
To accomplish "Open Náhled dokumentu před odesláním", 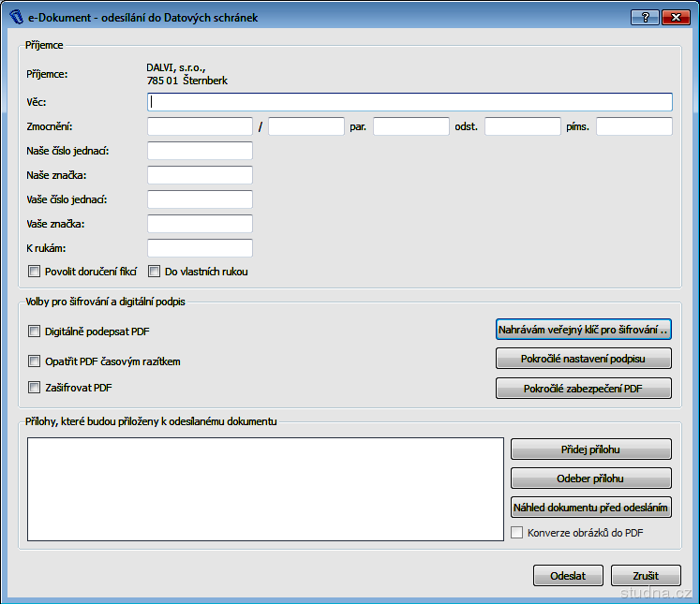I will pyautogui.click(x=590, y=508).
